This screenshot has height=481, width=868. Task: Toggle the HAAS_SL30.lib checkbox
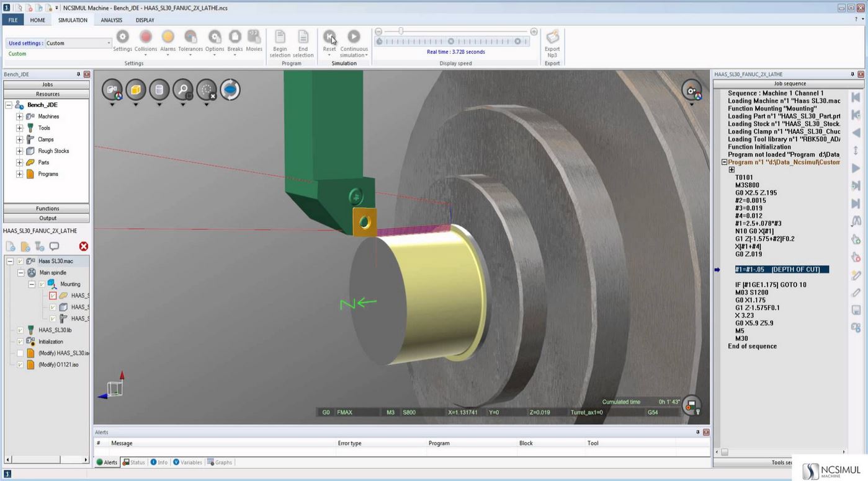[x=20, y=330]
